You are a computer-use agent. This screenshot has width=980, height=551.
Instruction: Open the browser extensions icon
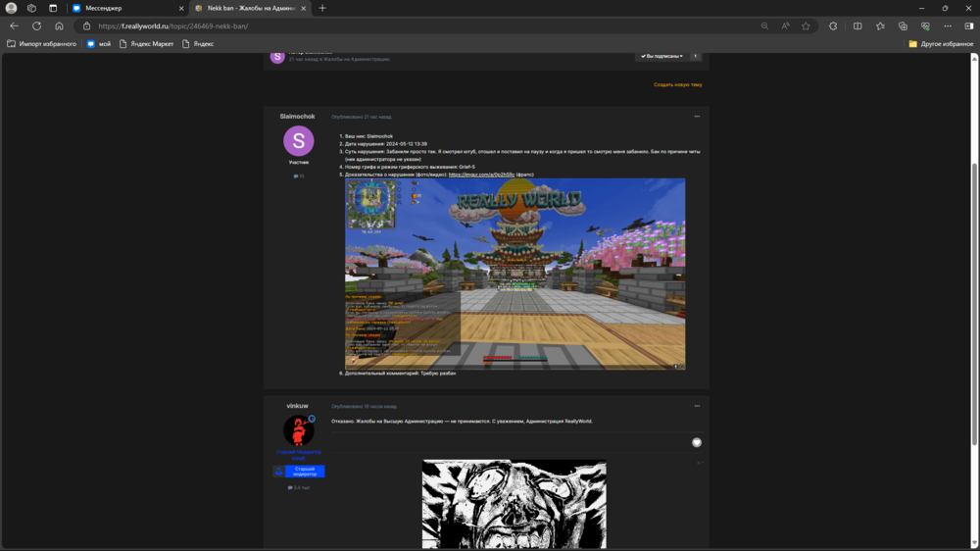(833, 26)
